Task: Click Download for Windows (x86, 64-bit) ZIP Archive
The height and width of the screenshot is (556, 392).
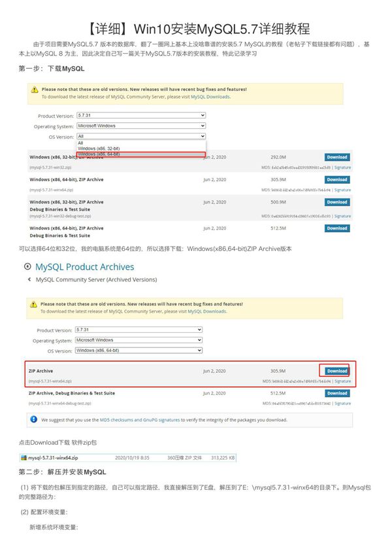Action: tap(337, 179)
